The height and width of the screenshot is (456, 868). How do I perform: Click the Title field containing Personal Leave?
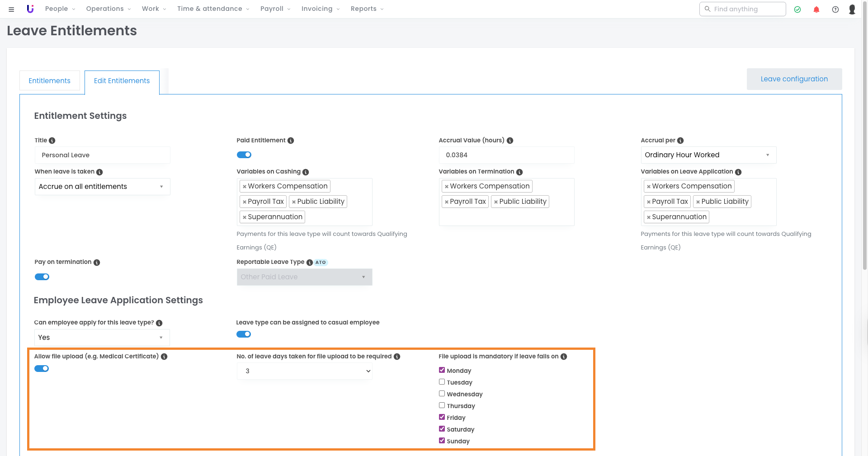click(x=103, y=155)
